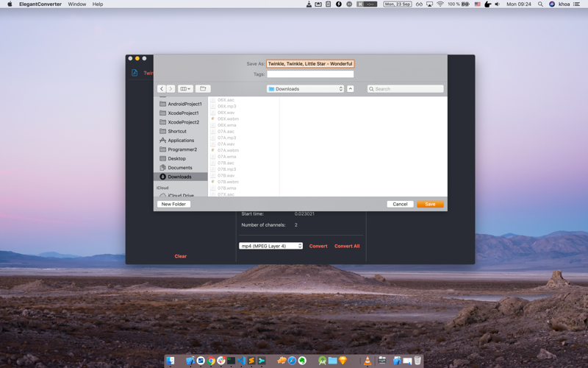Open the view mode dropdown
The width and height of the screenshot is (588, 368).
point(185,89)
